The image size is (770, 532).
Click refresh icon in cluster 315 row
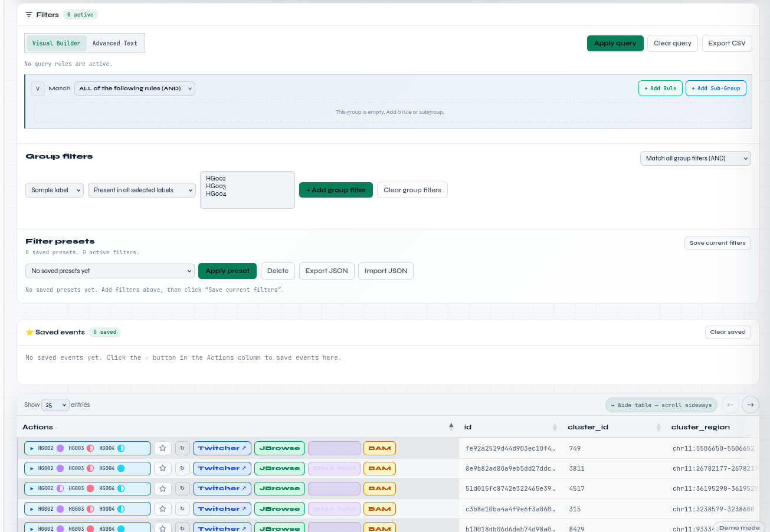point(182,508)
